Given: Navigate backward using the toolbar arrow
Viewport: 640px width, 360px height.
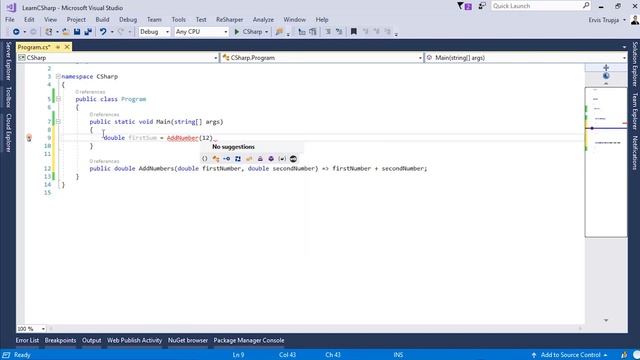Looking at the screenshot, I should (16, 31).
